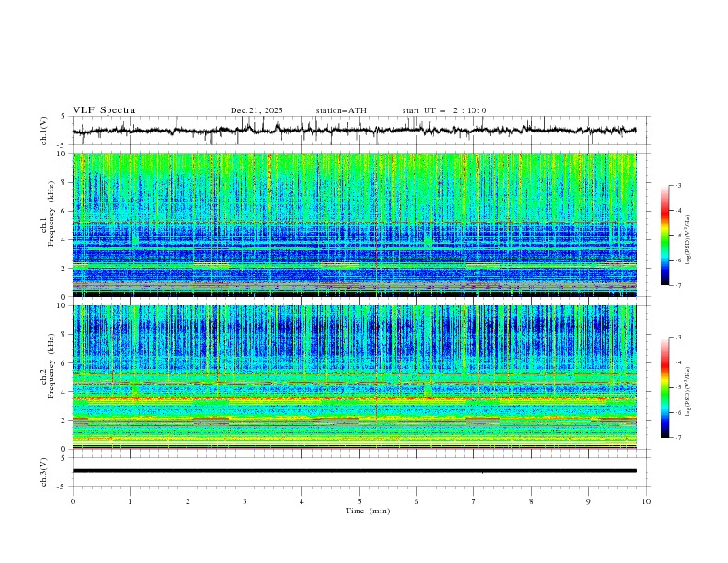Click the 'station=ATH' label

(341, 110)
